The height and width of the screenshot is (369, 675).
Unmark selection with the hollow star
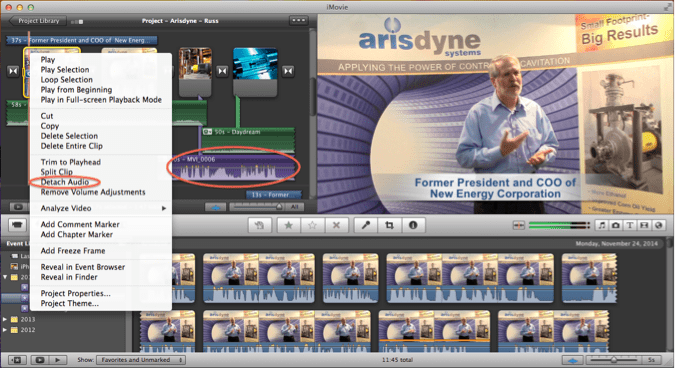tap(313, 225)
